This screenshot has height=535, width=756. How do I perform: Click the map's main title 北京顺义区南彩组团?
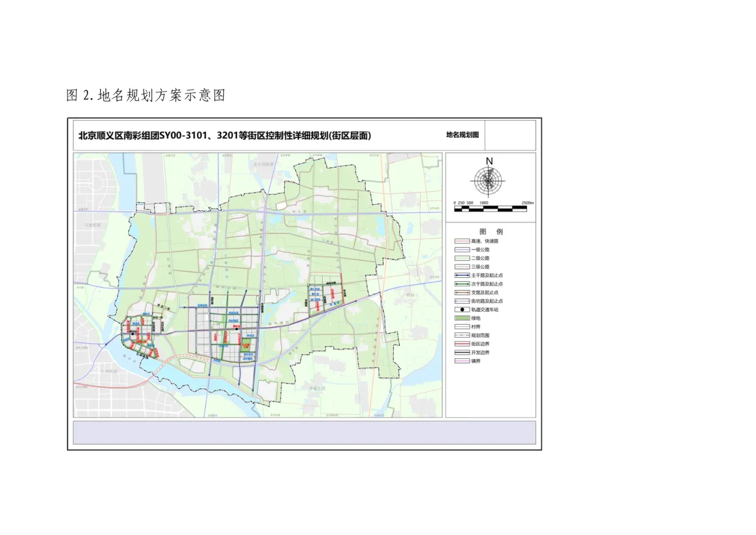pyautogui.click(x=225, y=136)
